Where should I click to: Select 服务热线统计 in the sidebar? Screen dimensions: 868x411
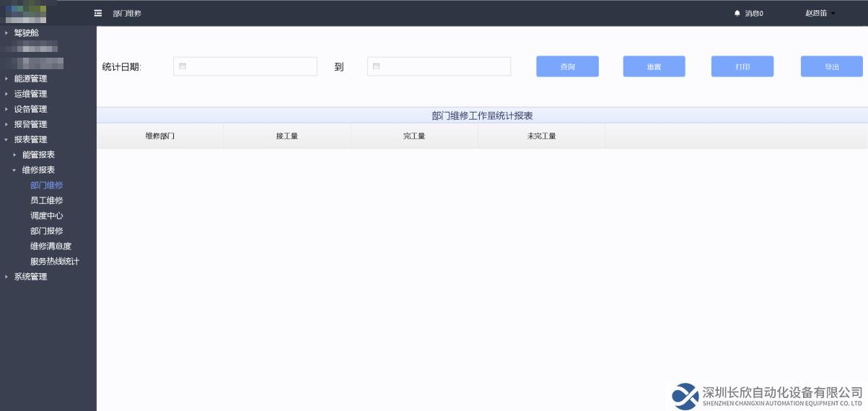coord(54,261)
